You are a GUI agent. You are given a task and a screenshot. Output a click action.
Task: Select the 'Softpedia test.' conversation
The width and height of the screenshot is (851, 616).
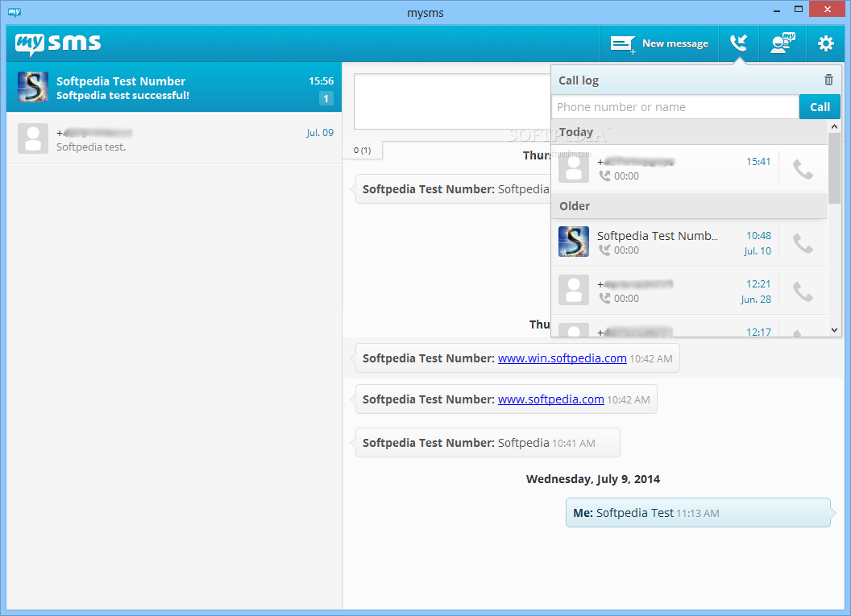coord(174,138)
